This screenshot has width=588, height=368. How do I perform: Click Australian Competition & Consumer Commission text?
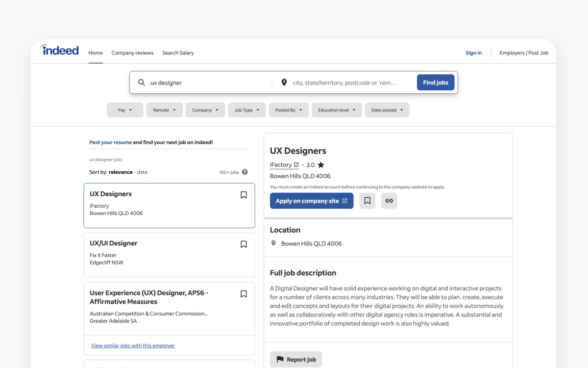pyautogui.click(x=149, y=314)
